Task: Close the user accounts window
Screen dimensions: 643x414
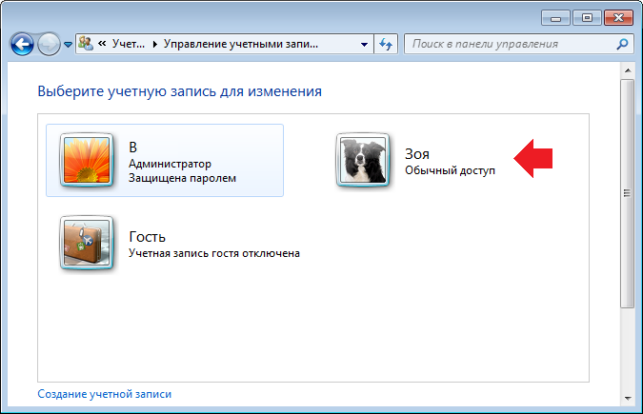Action: click(x=618, y=18)
